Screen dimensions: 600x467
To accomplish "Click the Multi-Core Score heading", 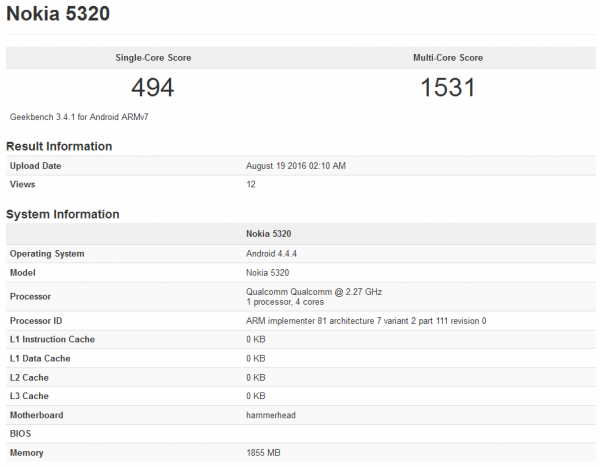I will 447,58.
